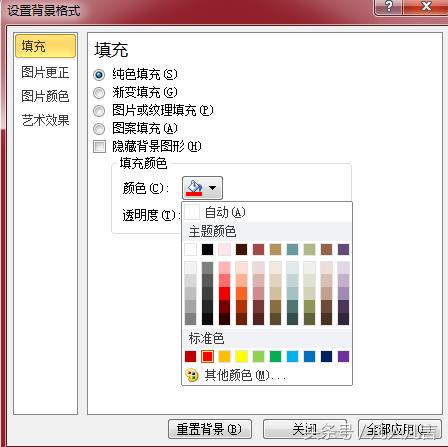This screenshot has width=448, height=447.
Task: Select 图案填充 radio option
Action: coord(99,129)
